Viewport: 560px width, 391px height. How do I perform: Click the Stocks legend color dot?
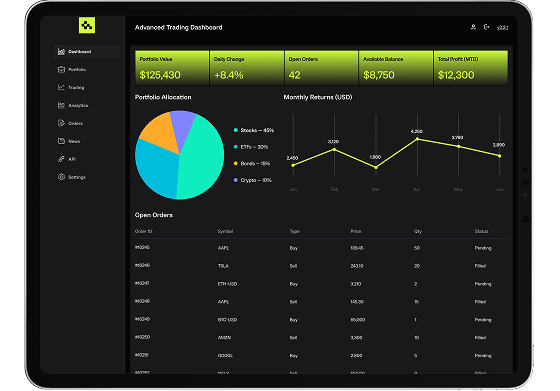[236, 130]
